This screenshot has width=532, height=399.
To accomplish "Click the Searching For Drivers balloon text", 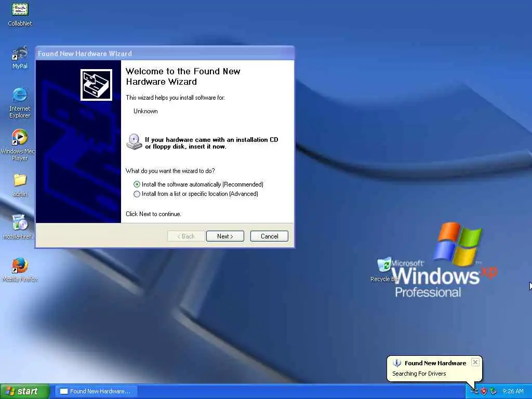I will pos(419,374).
